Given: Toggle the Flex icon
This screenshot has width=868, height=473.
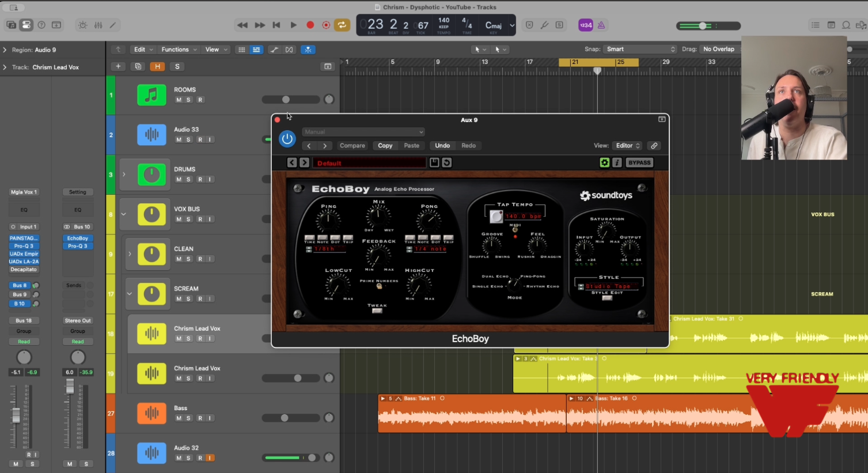Looking at the screenshot, I should [x=289, y=50].
